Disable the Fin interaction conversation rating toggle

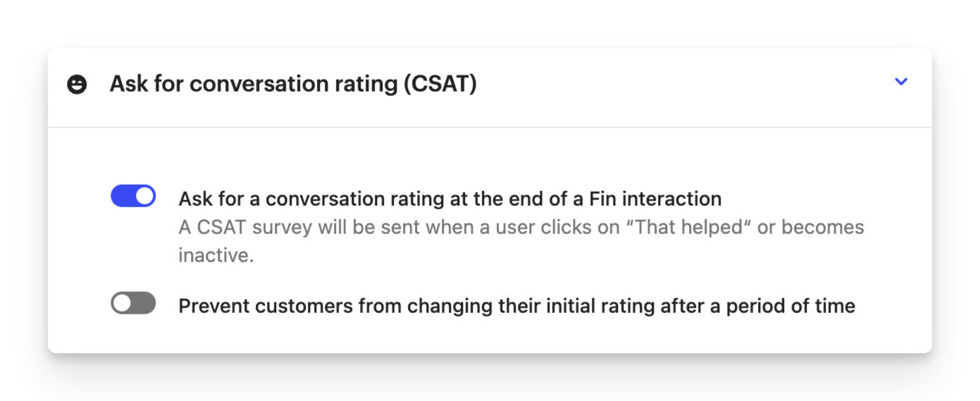[133, 196]
